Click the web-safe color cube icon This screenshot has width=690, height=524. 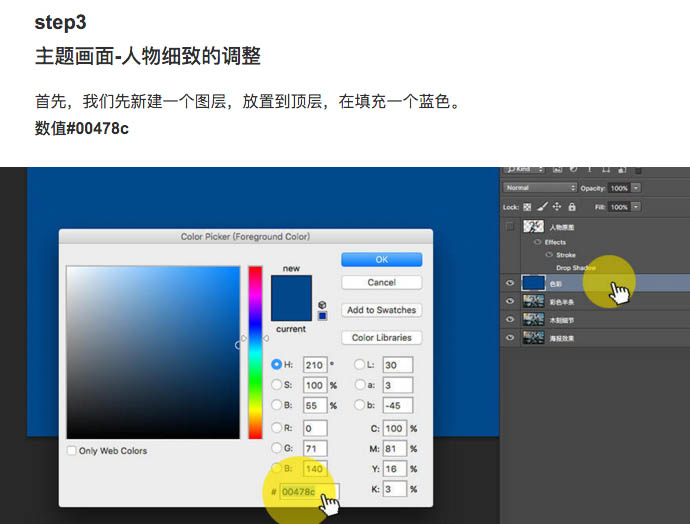pos(322,304)
